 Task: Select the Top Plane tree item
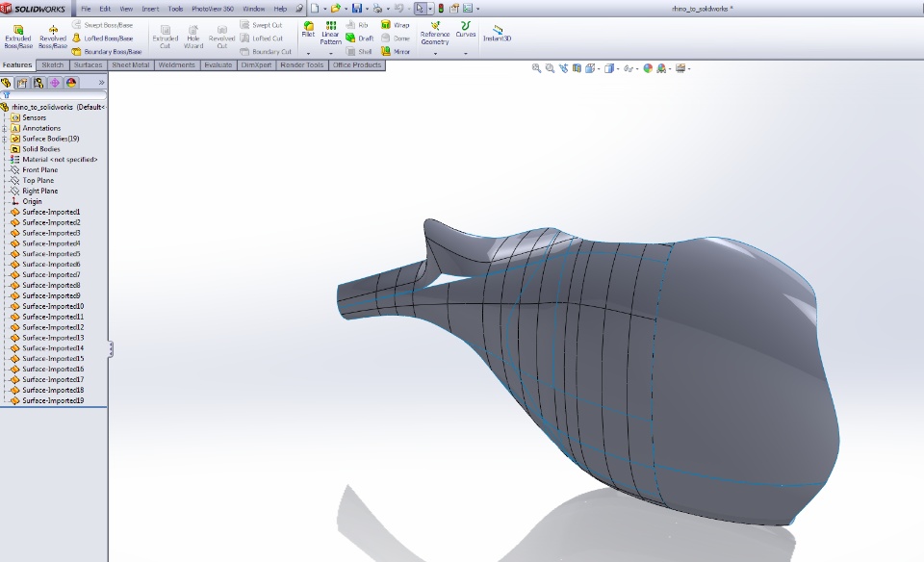click(x=38, y=181)
